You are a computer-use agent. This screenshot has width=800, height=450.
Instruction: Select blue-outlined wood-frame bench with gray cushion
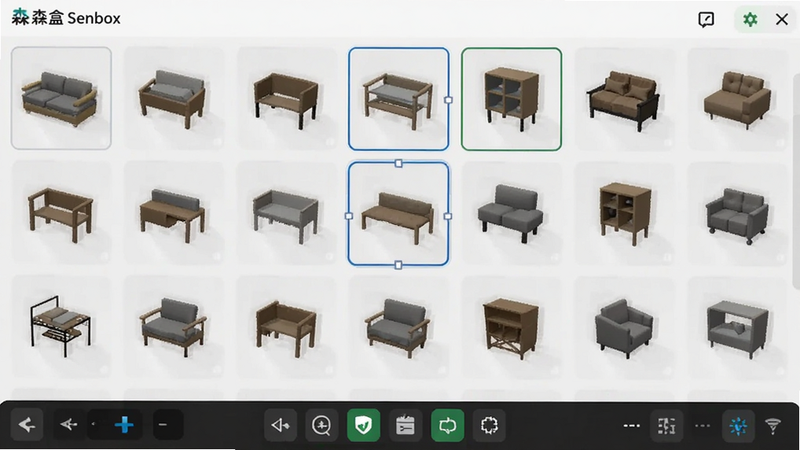(x=398, y=99)
